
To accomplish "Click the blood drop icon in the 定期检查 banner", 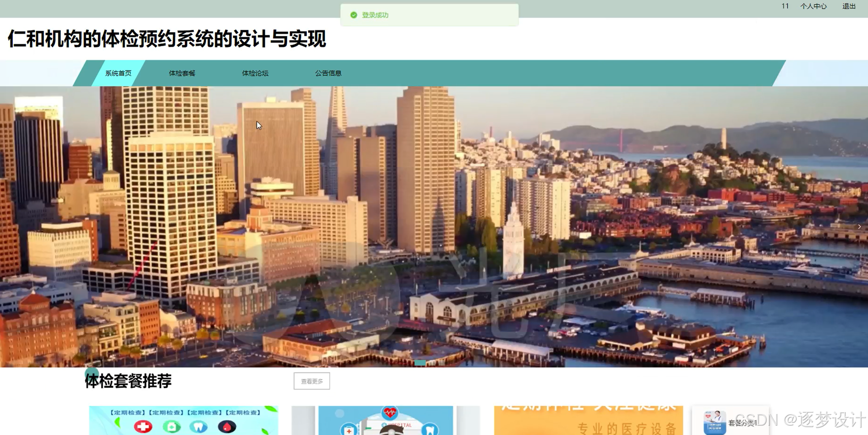I will click(x=227, y=426).
